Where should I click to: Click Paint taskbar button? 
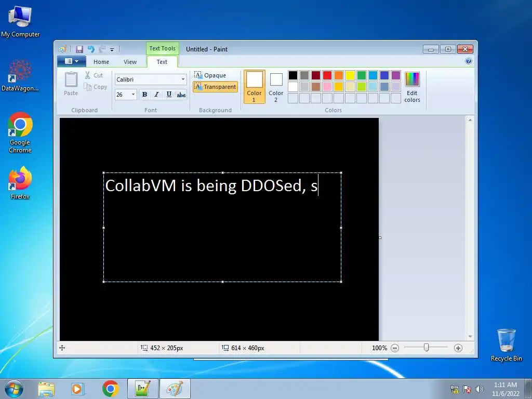pos(175,389)
